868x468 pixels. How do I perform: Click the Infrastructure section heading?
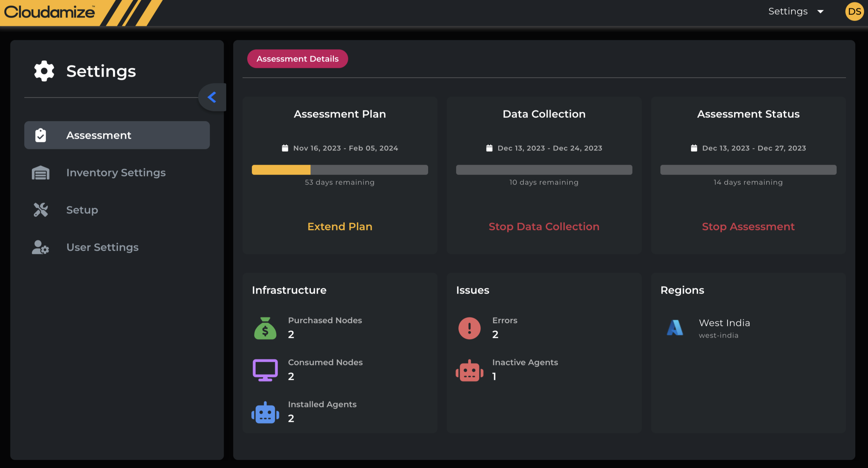289,290
